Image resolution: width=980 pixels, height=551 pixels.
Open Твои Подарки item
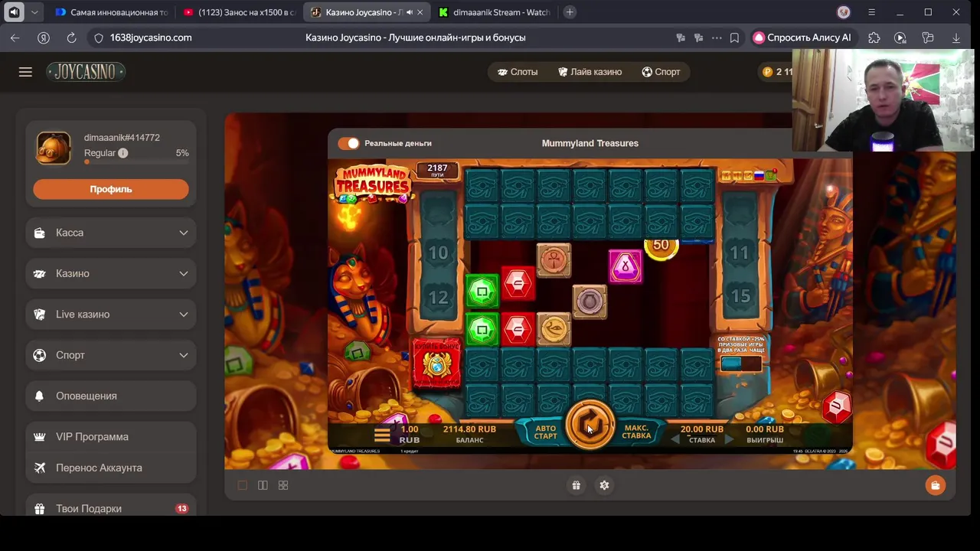[x=111, y=508]
